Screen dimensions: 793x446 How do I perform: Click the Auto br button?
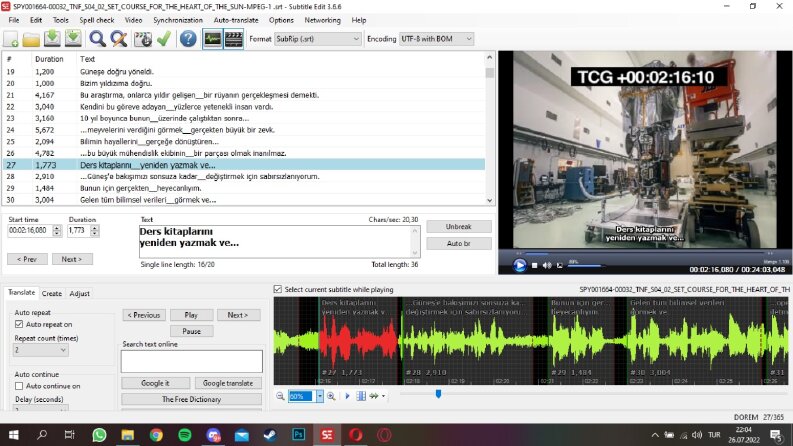pyautogui.click(x=459, y=243)
